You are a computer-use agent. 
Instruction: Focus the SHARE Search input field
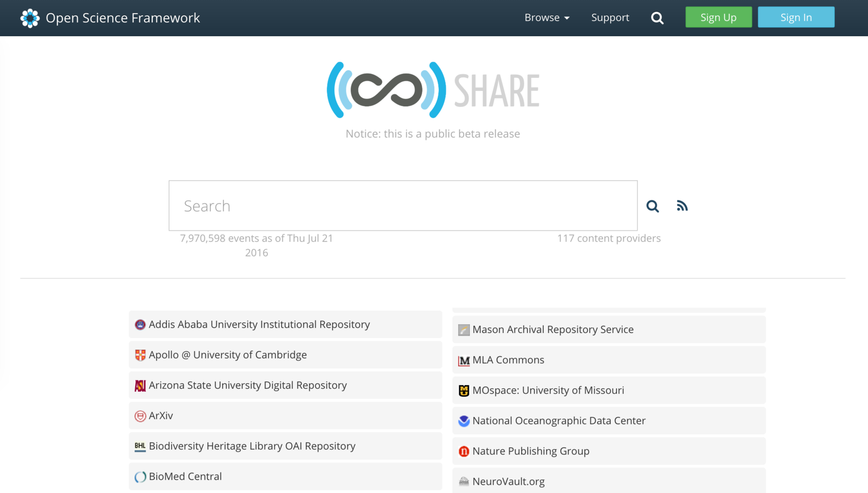(x=403, y=205)
